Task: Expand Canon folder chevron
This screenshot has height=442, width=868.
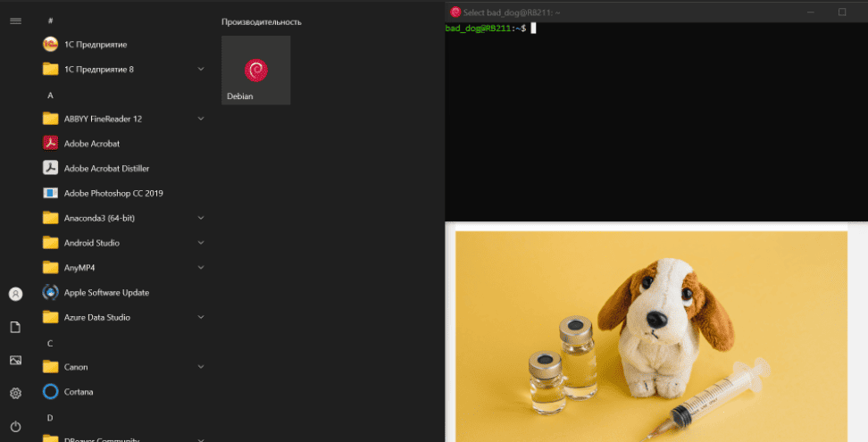Action: [201, 367]
